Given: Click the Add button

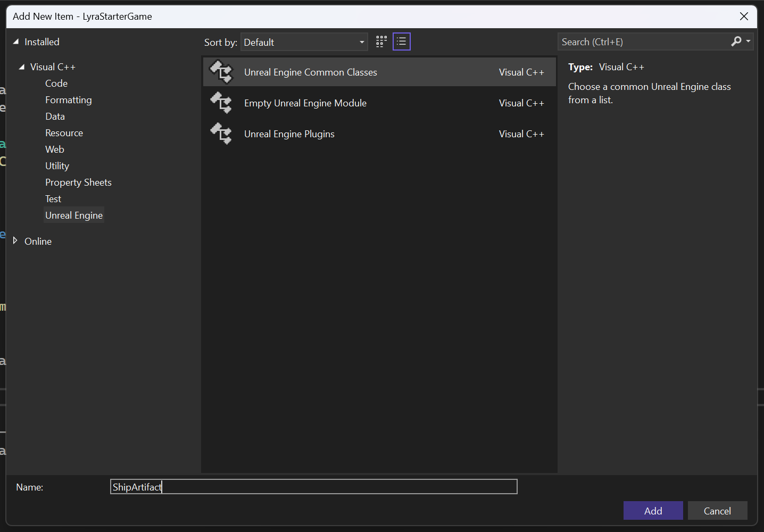Looking at the screenshot, I should pos(653,511).
